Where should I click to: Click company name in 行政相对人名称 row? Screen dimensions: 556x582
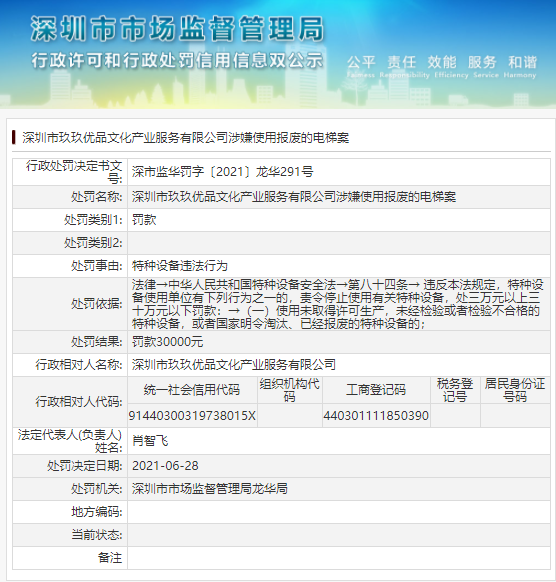tap(233, 365)
